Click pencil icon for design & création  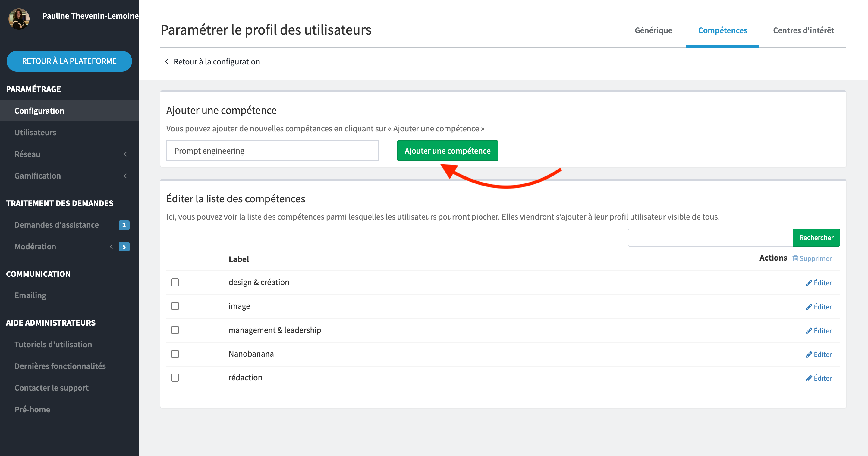(x=809, y=283)
